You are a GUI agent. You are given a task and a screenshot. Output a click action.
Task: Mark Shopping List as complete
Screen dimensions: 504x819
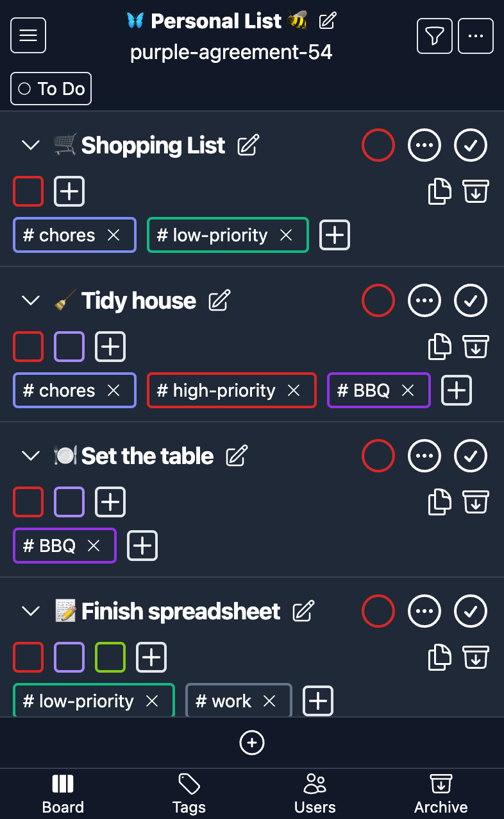(x=471, y=145)
